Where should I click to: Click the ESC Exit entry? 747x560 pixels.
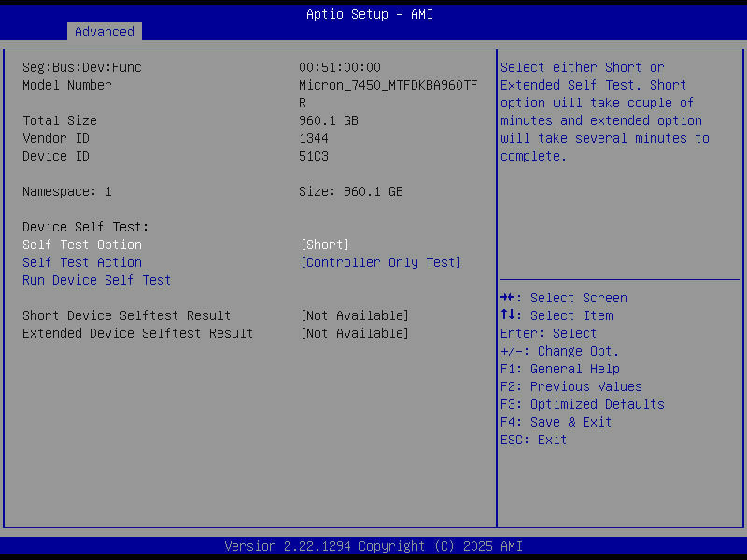point(532,439)
